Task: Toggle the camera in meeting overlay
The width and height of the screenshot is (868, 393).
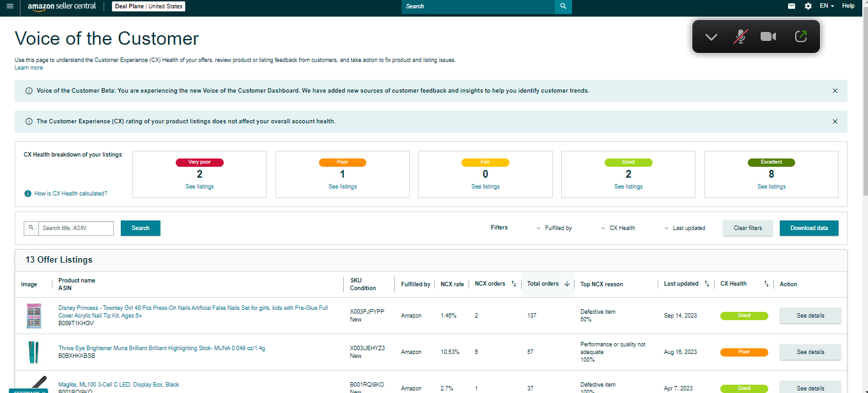Action: (768, 36)
